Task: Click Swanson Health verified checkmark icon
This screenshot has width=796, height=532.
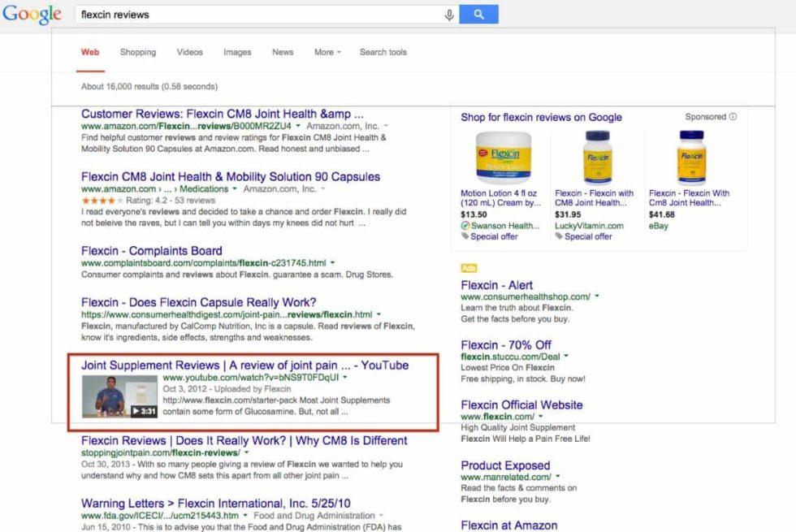Action: pos(465,226)
